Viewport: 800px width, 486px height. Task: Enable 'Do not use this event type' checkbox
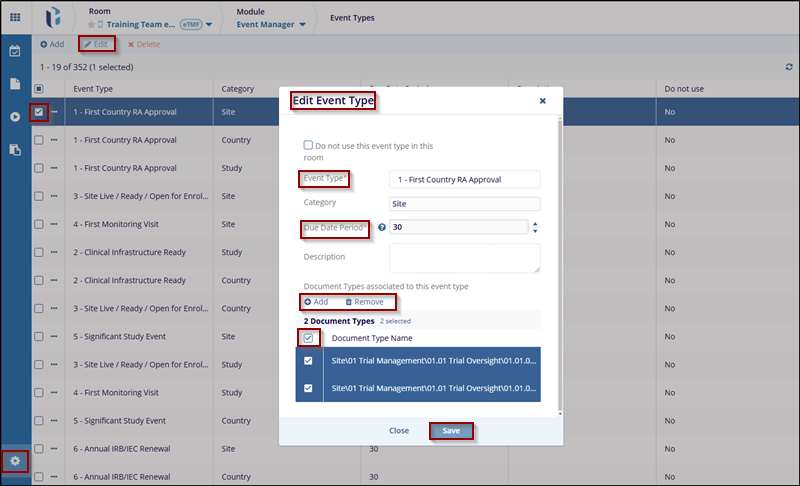(309, 145)
